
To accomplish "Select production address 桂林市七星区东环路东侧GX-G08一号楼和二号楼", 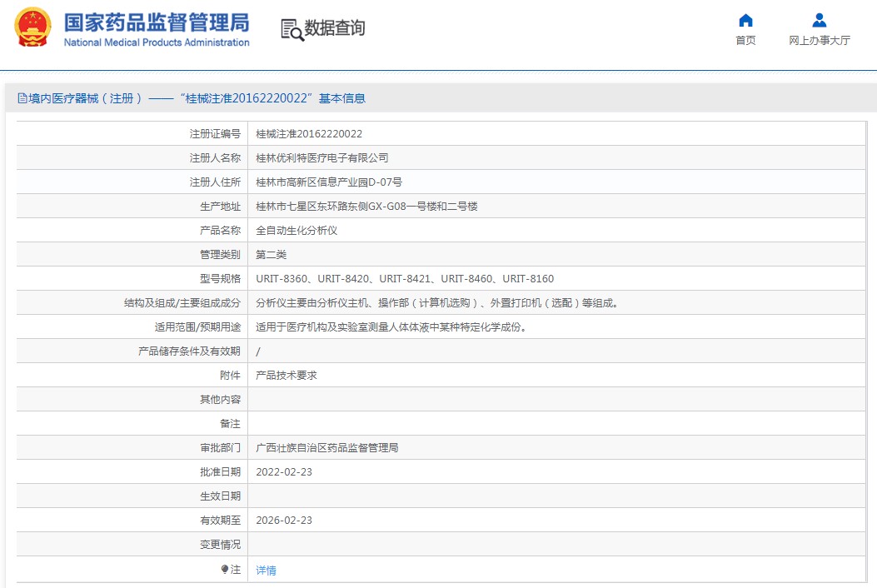I will tap(367, 207).
